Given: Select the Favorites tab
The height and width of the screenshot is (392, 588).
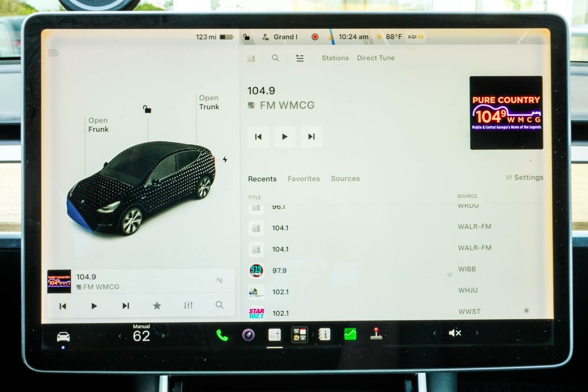Looking at the screenshot, I should (304, 179).
